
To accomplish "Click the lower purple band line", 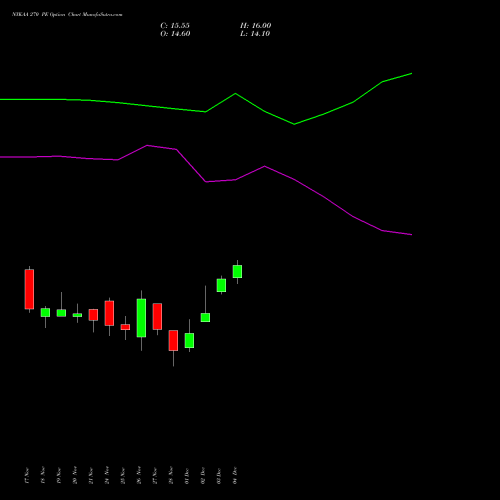I will pos(206,182).
